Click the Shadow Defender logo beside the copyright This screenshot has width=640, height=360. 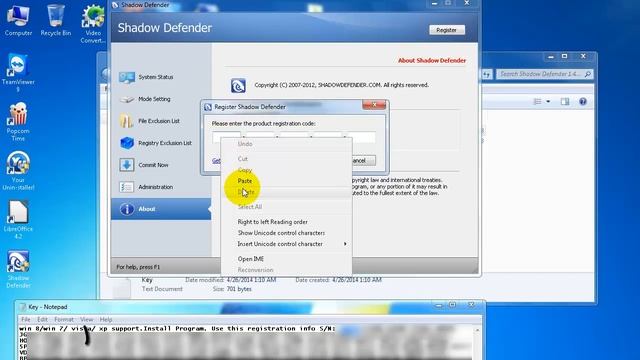pos(238,85)
